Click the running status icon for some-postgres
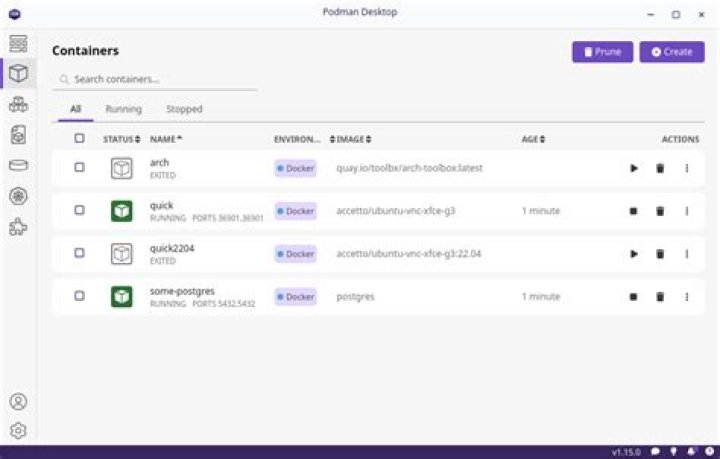 [x=122, y=297]
